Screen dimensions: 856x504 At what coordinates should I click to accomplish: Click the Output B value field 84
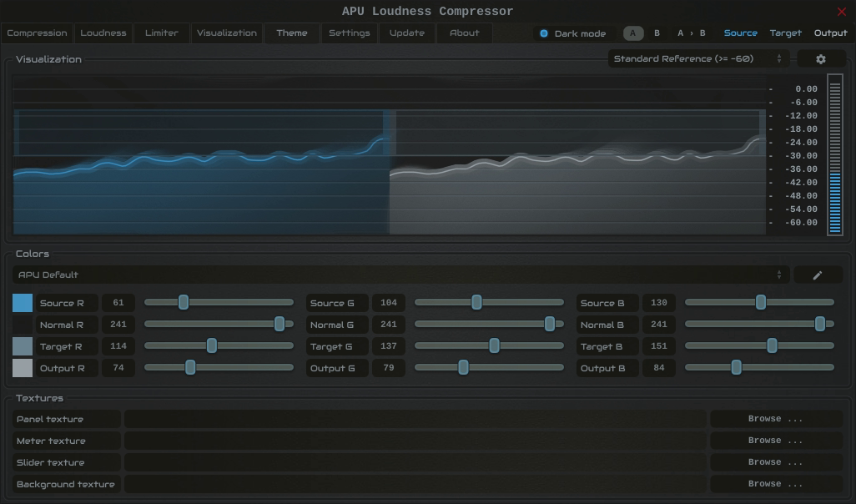click(659, 368)
